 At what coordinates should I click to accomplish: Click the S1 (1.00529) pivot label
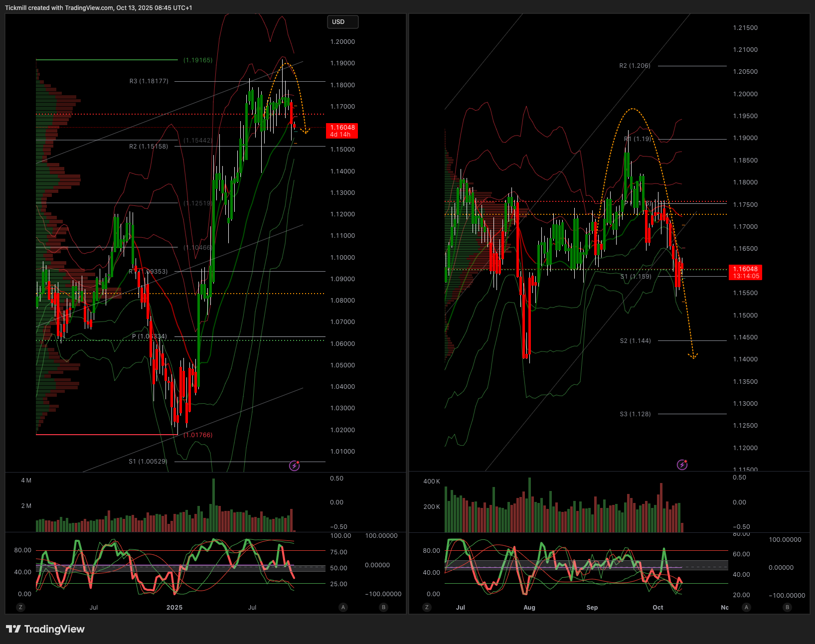[148, 462]
